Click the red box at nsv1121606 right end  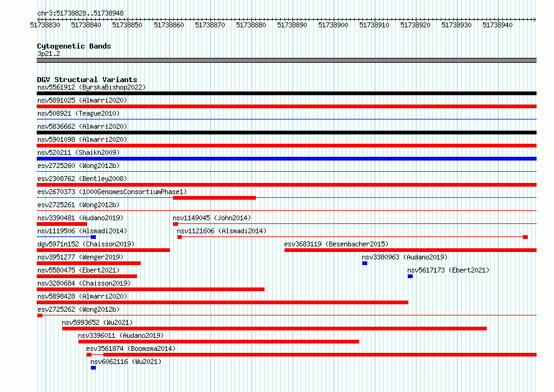(x=525, y=237)
